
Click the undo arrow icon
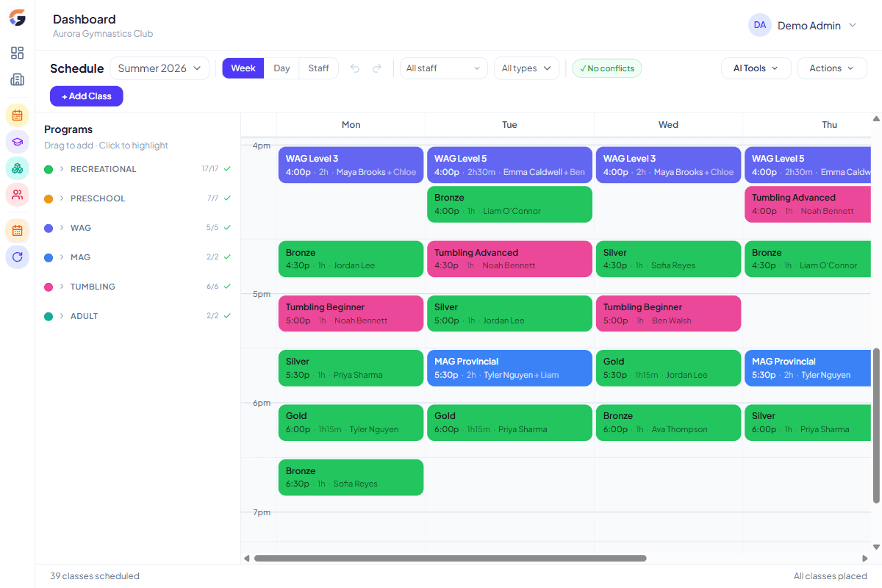355,68
